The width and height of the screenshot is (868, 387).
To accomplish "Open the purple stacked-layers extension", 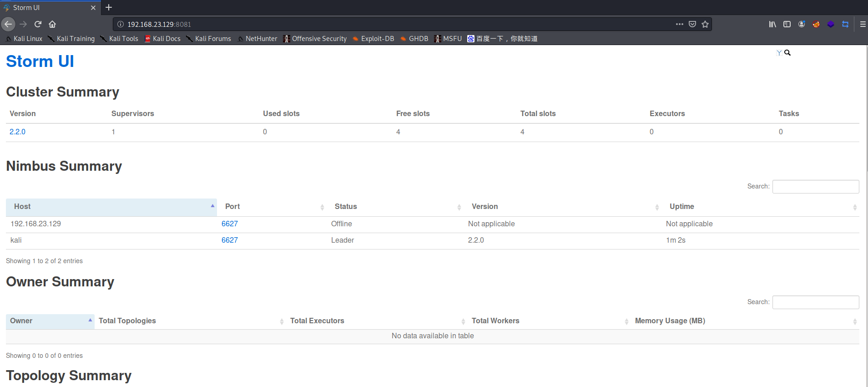I will point(831,24).
